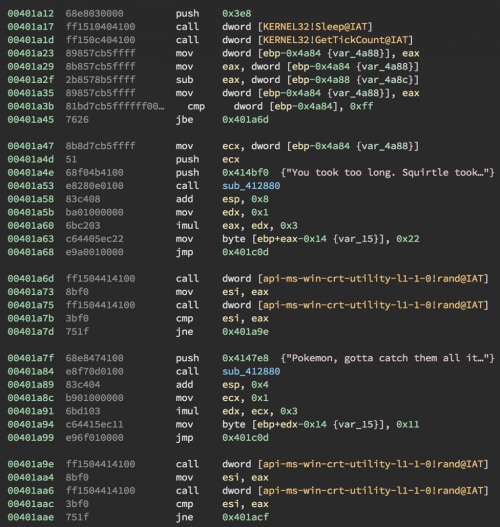Click address 00401a47
Viewport: 500px width, 527px height.
click(x=31, y=146)
